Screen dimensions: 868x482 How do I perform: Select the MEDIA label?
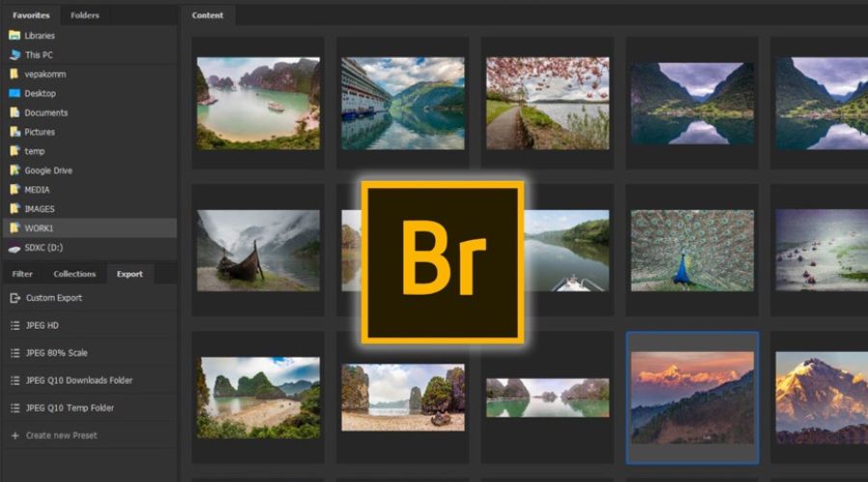(37, 190)
